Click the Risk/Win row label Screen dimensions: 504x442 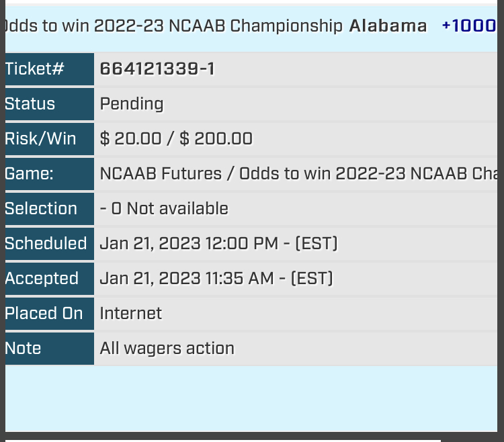pyautogui.click(x=40, y=139)
